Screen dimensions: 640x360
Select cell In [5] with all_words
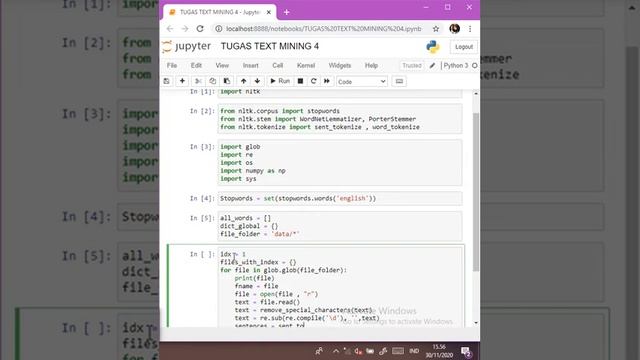click(340, 226)
